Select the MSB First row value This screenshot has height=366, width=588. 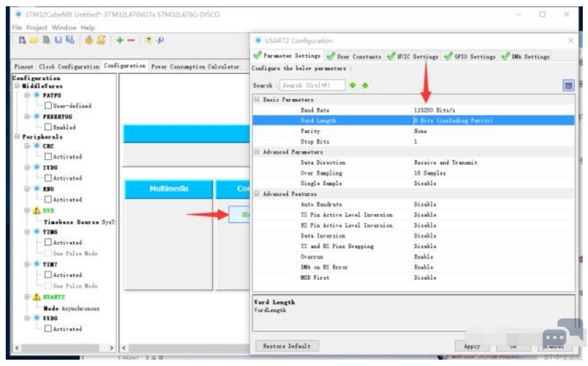pyautogui.click(x=425, y=278)
